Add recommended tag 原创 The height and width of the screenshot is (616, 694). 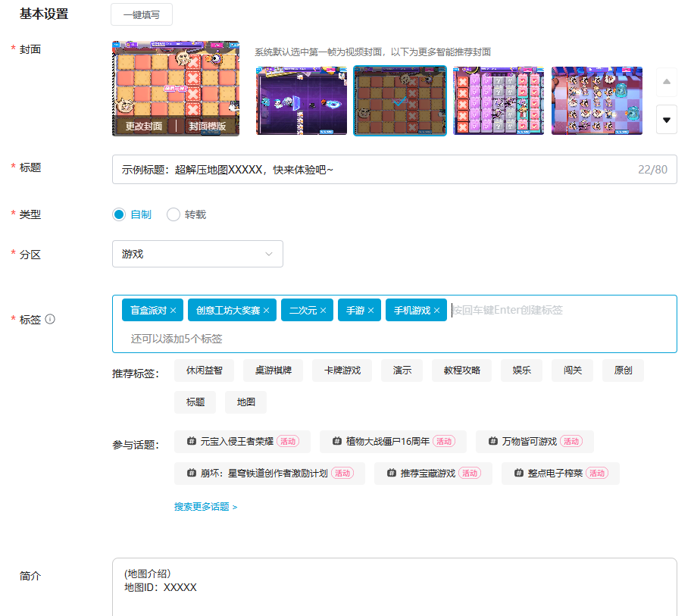[x=624, y=371]
